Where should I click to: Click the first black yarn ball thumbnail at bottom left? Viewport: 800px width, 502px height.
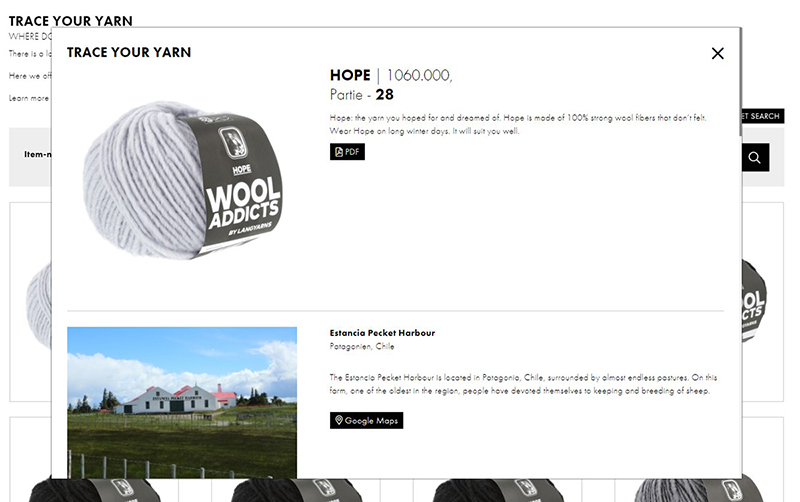pyautogui.click(x=94, y=490)
